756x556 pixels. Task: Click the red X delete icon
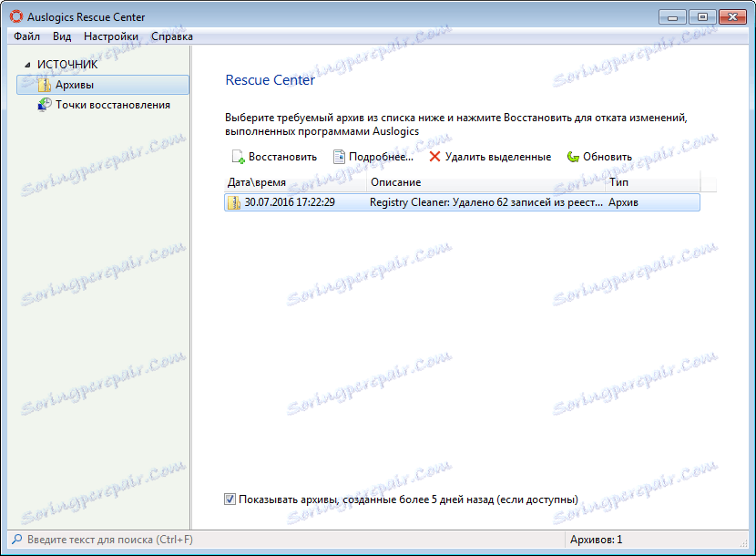[x=434, y=157]
